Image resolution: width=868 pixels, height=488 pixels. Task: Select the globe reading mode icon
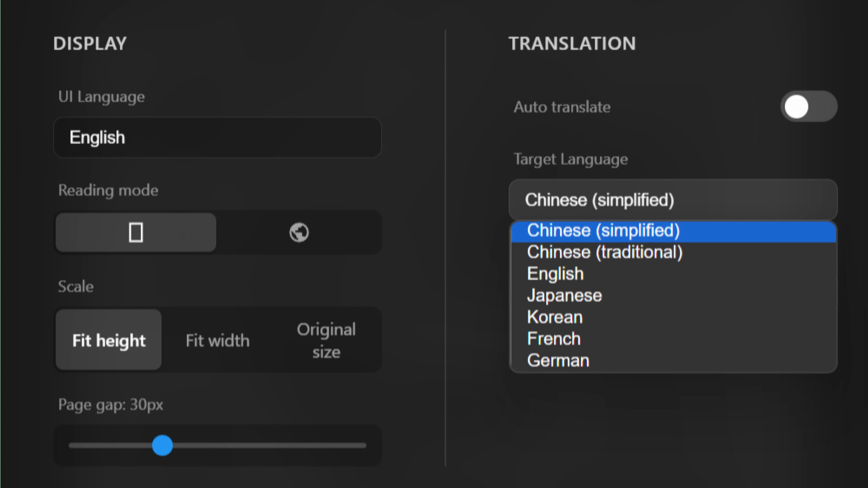tap(299, 233)
